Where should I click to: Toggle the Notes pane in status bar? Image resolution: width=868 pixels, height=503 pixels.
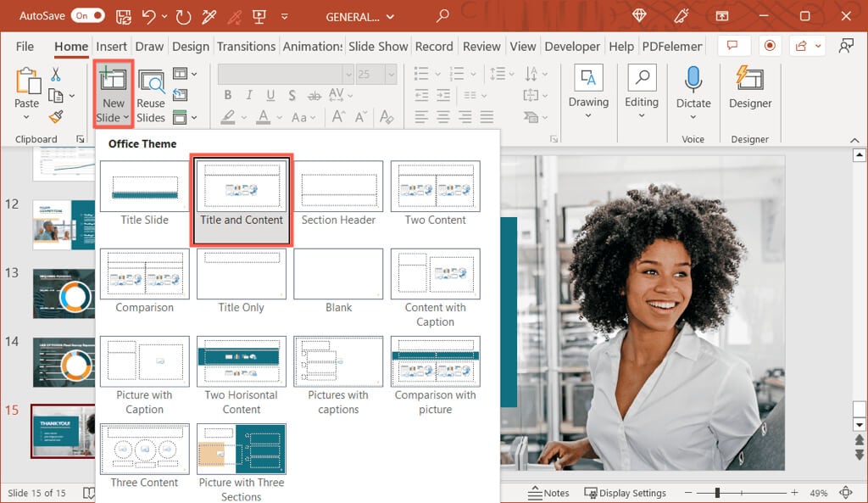point(548,493)
